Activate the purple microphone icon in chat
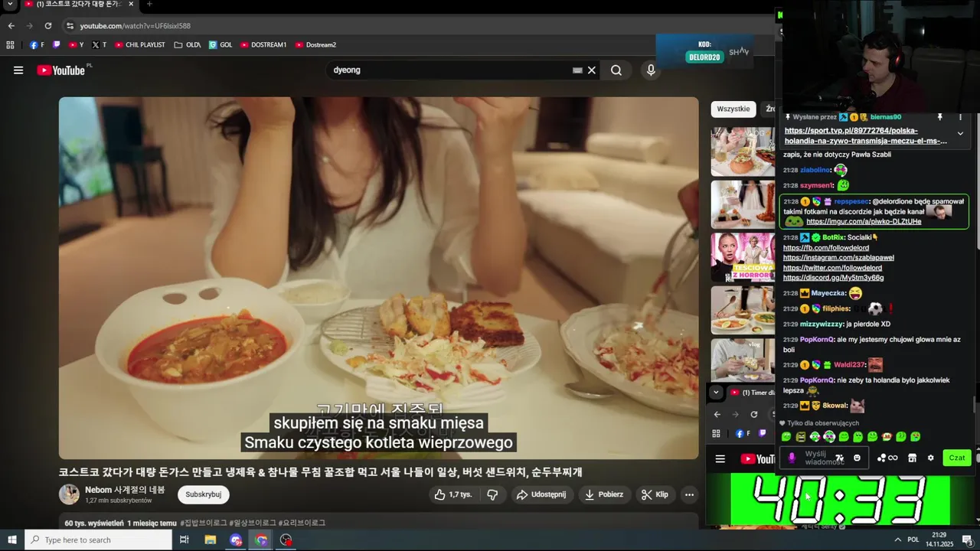 (792, 458)
